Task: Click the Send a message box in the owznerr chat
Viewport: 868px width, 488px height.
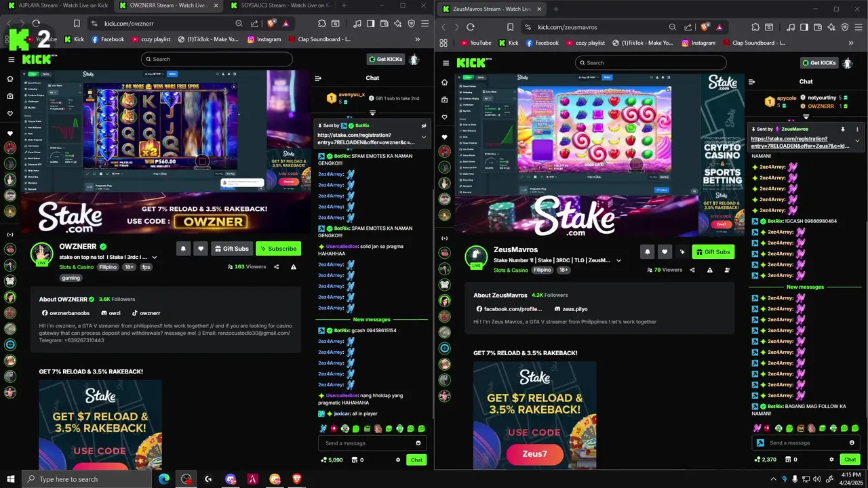Action: click(372, 443)
